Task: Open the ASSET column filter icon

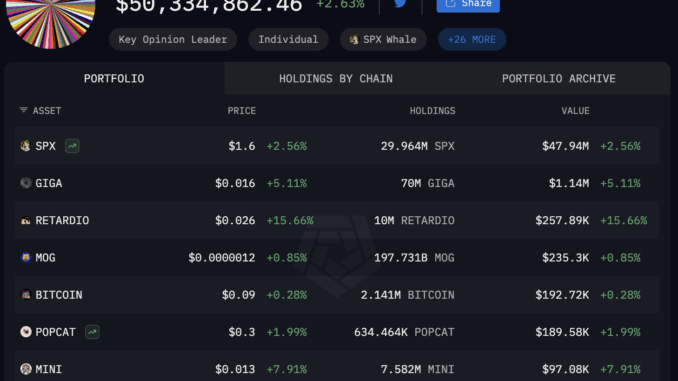Action: point(24,111)
